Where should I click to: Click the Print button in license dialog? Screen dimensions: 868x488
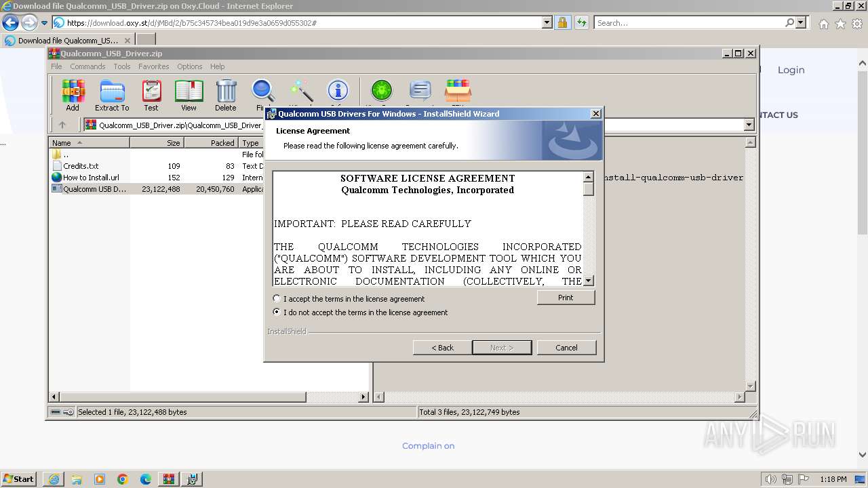(566, 298)
